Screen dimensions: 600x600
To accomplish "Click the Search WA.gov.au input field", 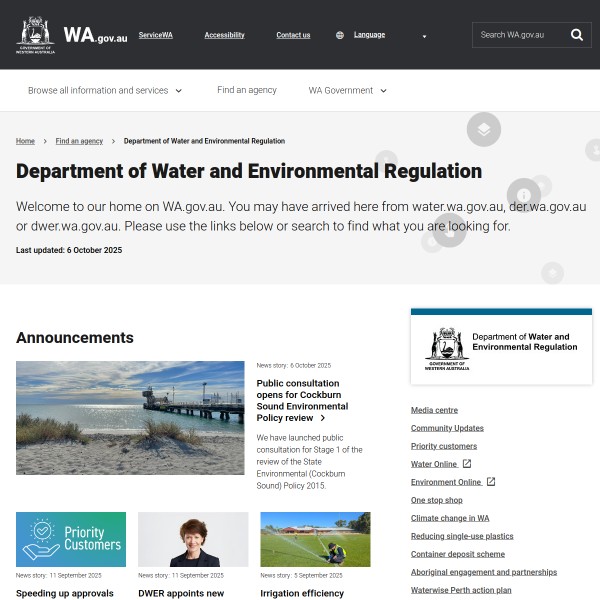I will click(x=517, y=35).
